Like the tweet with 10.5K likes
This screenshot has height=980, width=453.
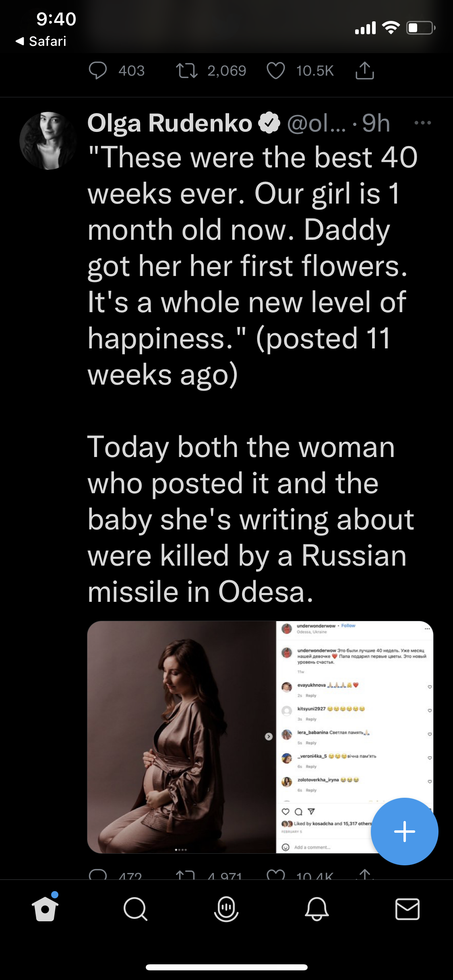click(x=276, y=71)
